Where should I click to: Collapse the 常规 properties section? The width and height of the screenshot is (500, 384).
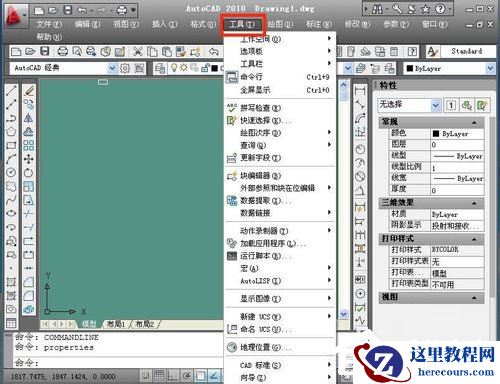click(x=474, y=122)
